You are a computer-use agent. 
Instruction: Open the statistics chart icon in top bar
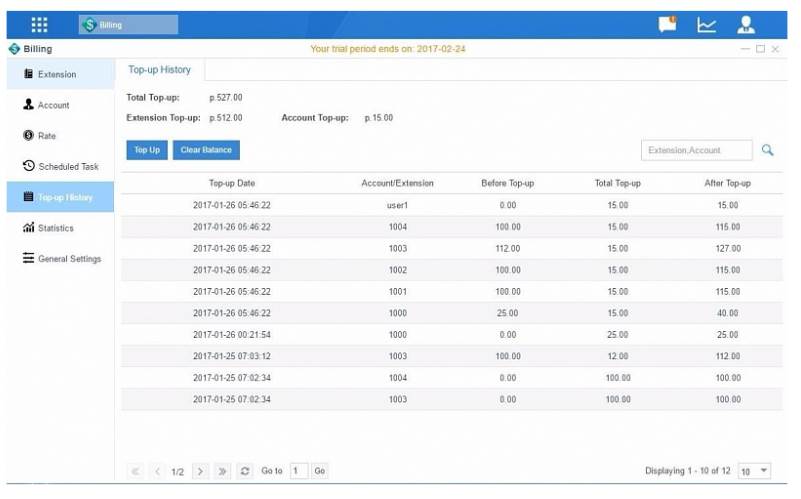click(707, 25)
